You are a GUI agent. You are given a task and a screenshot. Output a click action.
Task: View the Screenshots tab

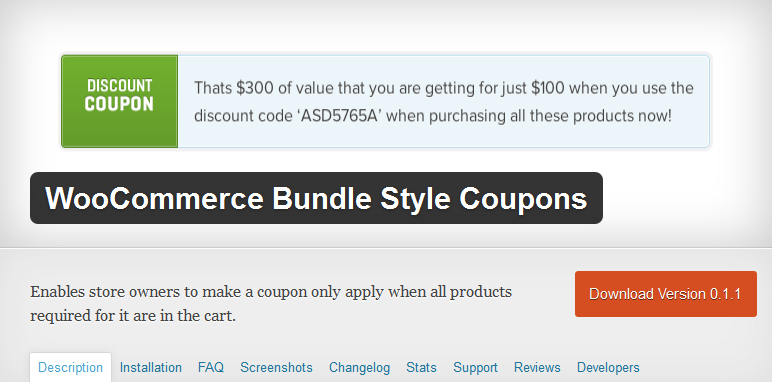coord(276,368)
